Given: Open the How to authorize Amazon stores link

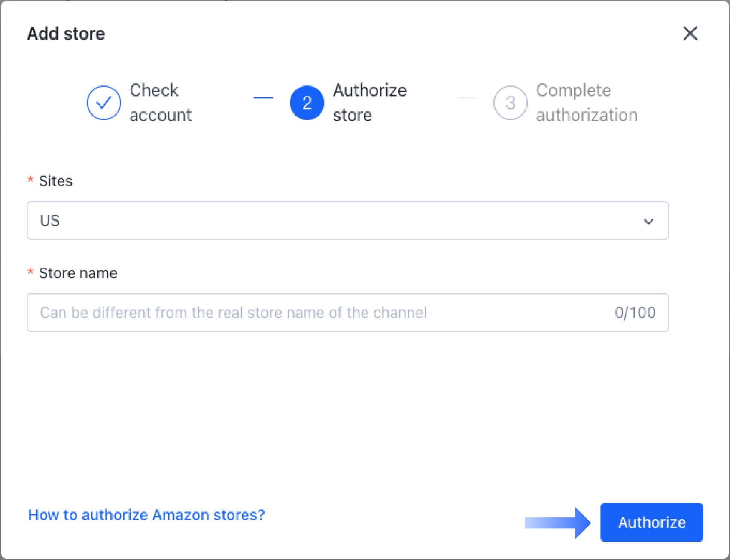Looking at the screenshot, I should [146, 515].
